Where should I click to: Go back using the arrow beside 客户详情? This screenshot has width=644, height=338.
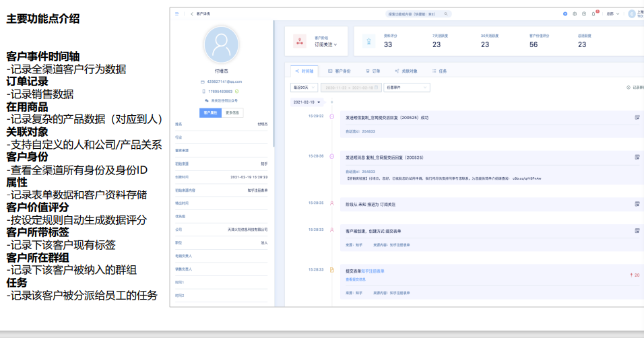coord(191,13)
